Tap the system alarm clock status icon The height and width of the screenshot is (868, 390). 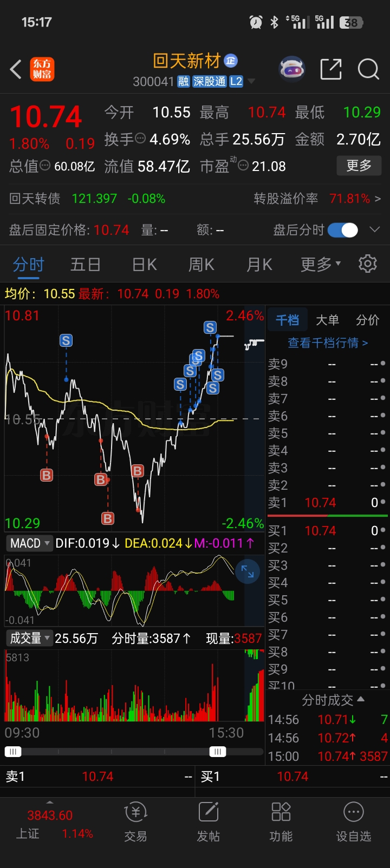256,22
